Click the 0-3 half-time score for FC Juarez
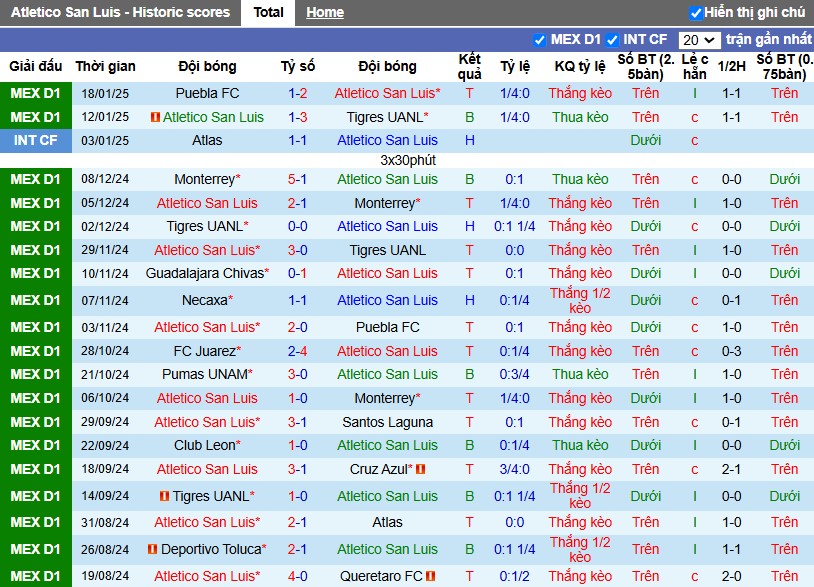The height and width of the screenshot is (587, 814). point(731,351)
